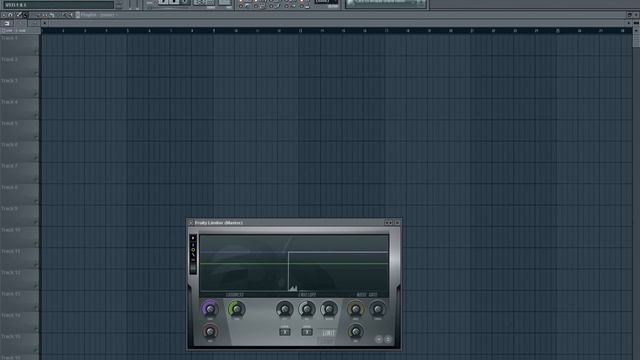Click the Noise Gate Release knob

355,331
